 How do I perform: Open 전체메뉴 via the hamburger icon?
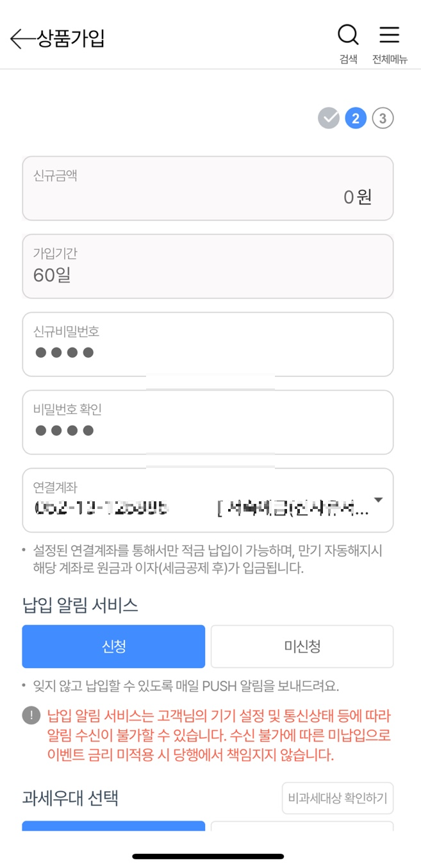tap(389, 35)
